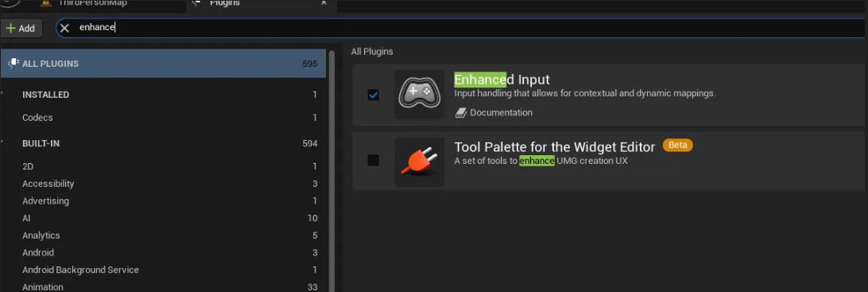Click the Enhanced Input gamepad icon
Image resolution: width=868 pixels, height=292 pixels.
tap(420, 94)
